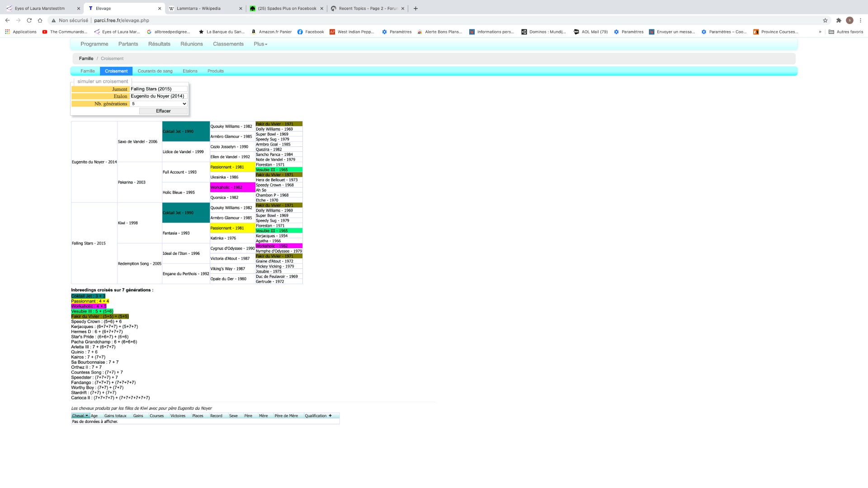Click Passionnant 4 + 4 legend entry
Screen dimensions: 868x488
coord(90,301)
